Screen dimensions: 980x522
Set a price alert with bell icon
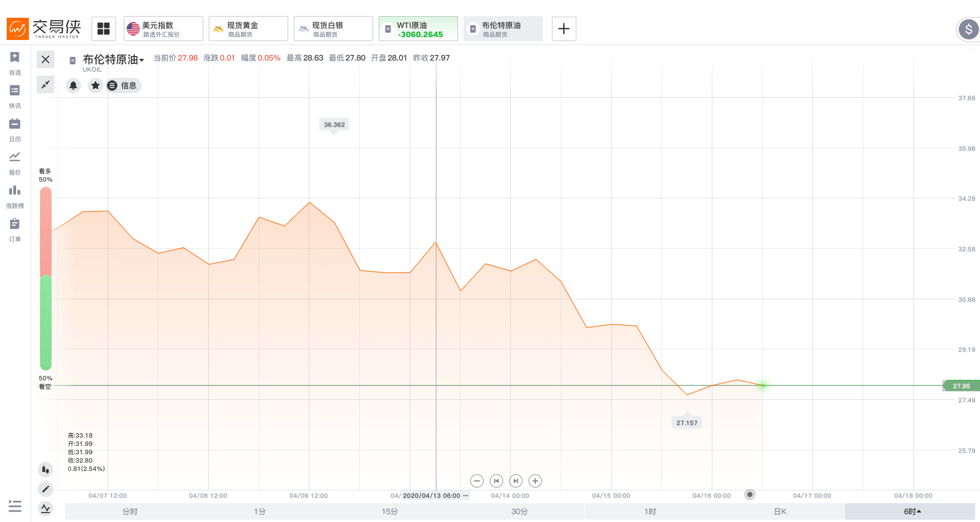coord(73,86)
